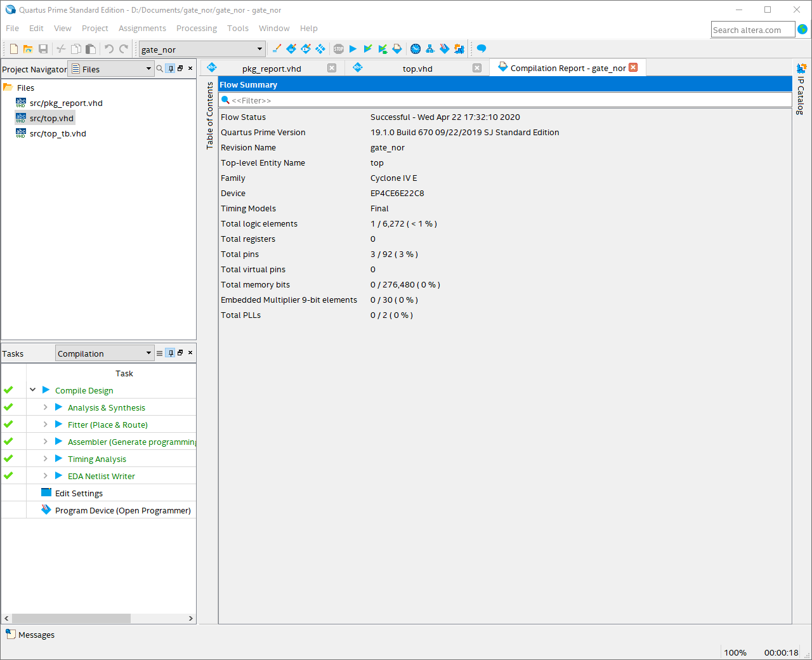Open the Chip Planner toolbar icon
The height and width of the screenshot is (660, 812).
pos(320,49)
